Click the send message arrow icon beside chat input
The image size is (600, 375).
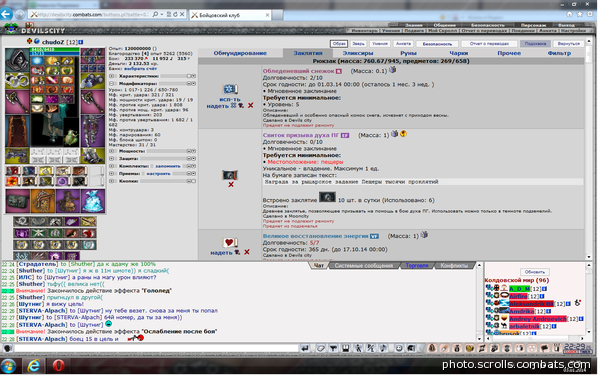(306, 349)
